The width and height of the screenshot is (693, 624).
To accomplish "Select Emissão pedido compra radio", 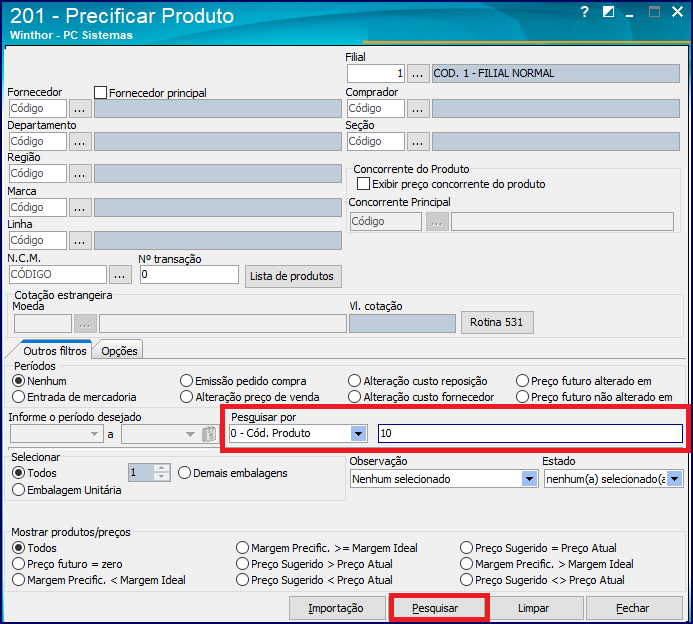I will [187, 380].
